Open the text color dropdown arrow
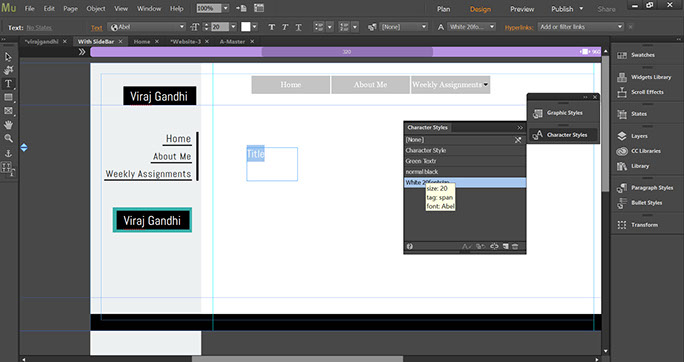 [255, 27]
